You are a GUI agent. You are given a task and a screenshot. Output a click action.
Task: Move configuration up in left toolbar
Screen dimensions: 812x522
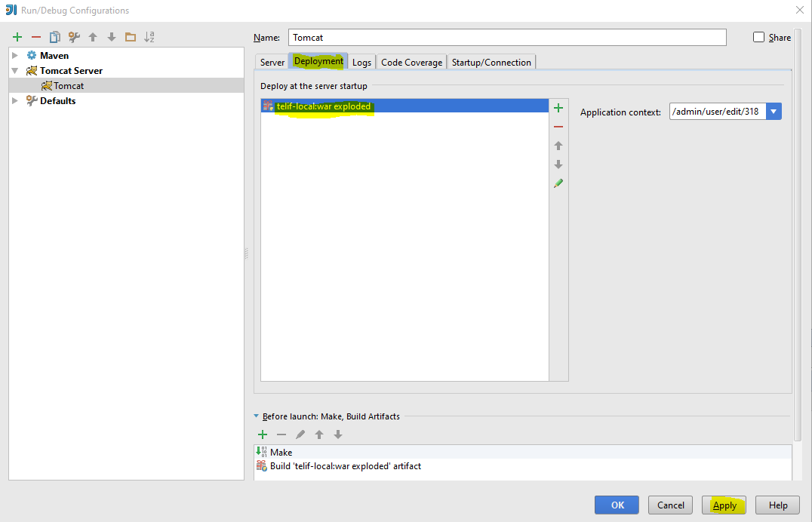(93, 37)
